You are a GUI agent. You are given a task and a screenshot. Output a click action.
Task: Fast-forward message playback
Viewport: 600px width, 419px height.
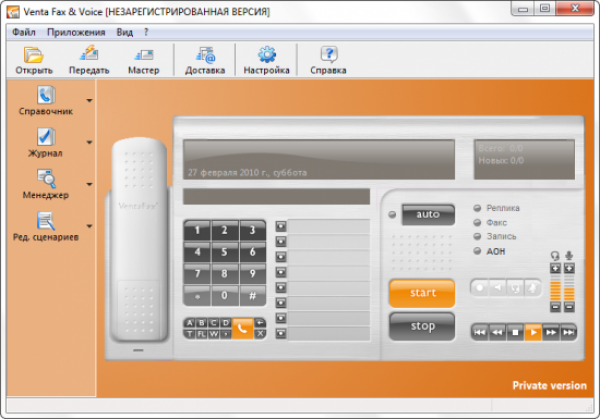551,332
